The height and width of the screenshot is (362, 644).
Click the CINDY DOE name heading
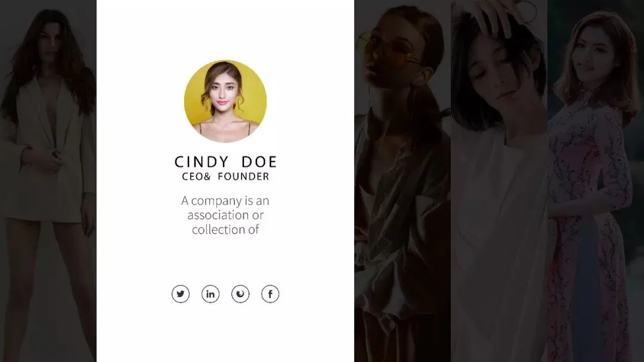click(225, 162)
